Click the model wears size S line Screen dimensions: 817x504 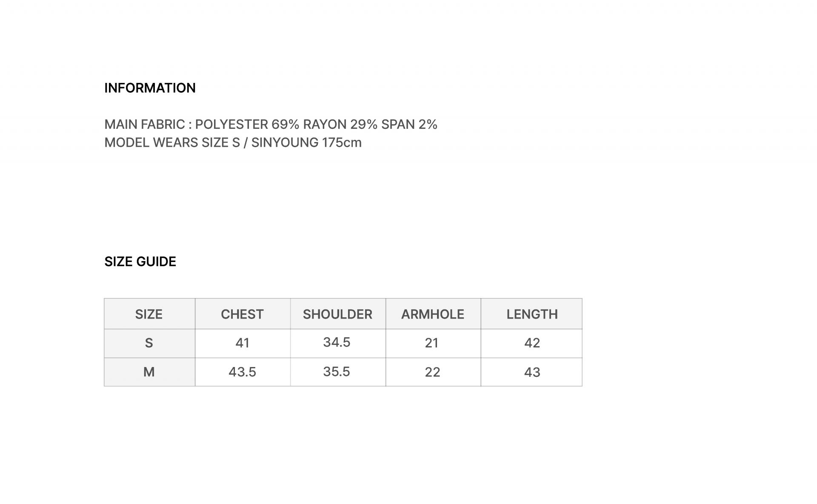click(x=233, y=142)
